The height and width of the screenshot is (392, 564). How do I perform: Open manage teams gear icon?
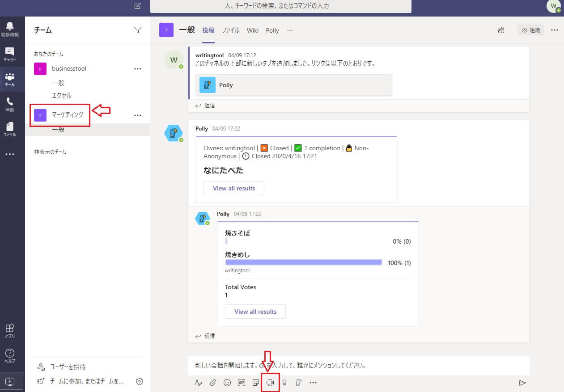coord(140,381)
